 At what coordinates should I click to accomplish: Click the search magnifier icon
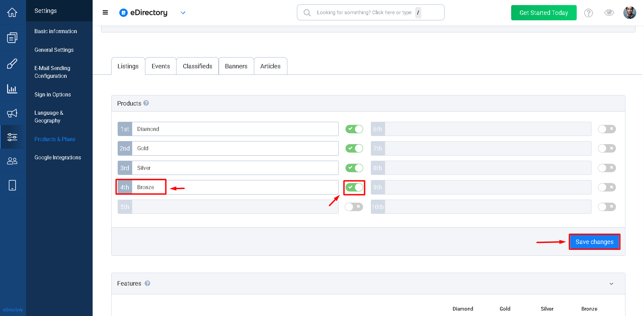click(307, 13)
